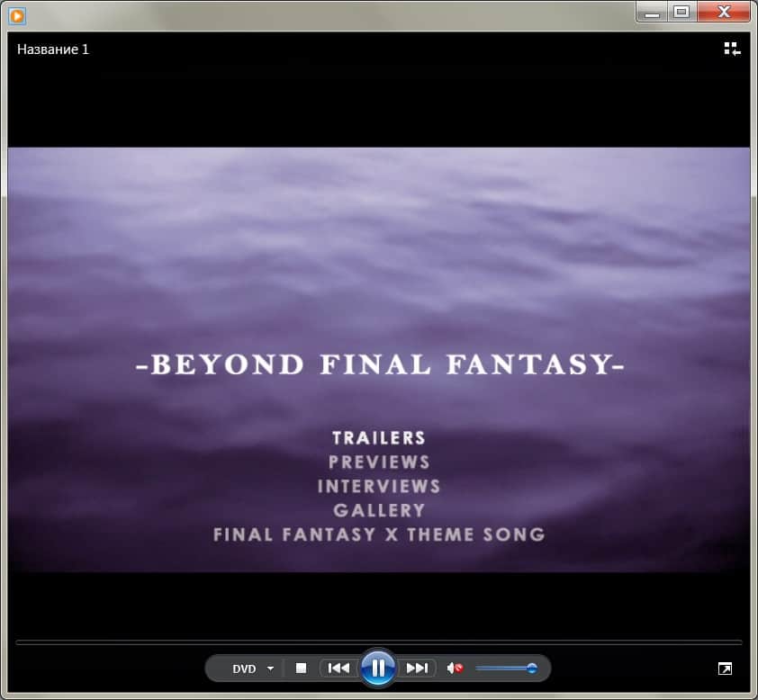Click the Windows Media Player title bar icon
Viewport: 758px width, 700px height.
(x=17, y=16)
